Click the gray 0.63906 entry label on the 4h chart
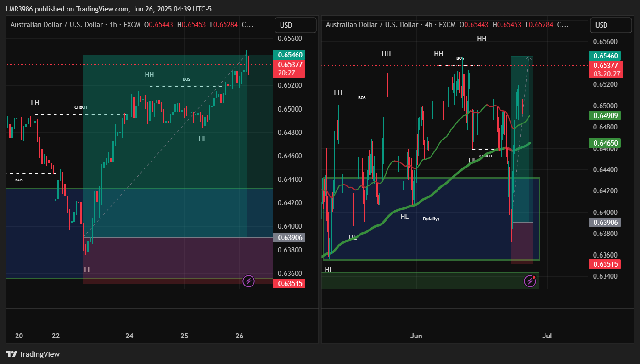The height and width of the screenshot is (364, 640). click(605, 222)
